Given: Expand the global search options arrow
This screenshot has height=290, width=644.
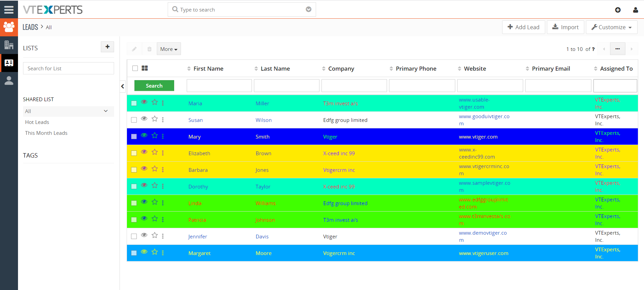Looking at the screenshot, I should 309,10.
